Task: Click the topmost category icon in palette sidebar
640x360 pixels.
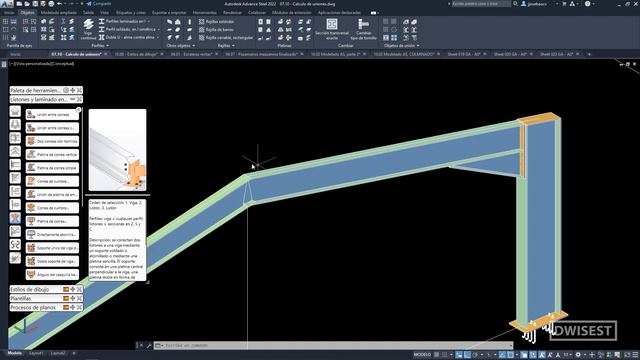Action: click(x=15, y=111)
